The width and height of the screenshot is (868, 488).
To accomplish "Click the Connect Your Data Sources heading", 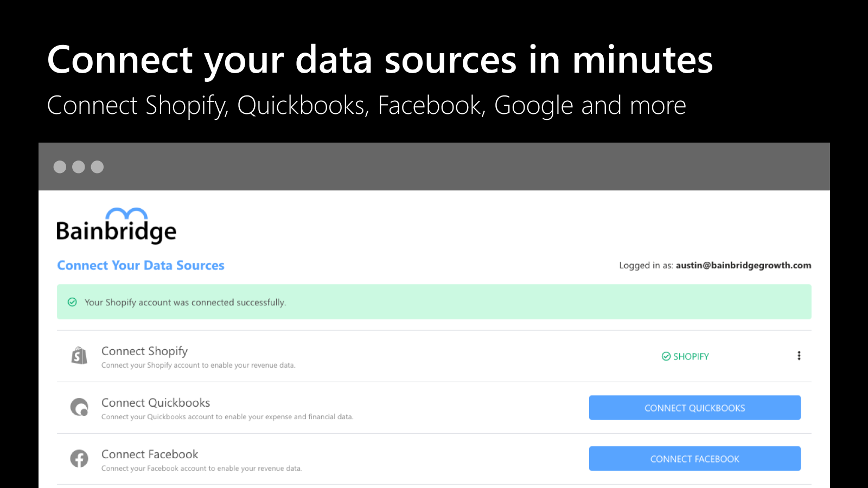I will (141, 265).
